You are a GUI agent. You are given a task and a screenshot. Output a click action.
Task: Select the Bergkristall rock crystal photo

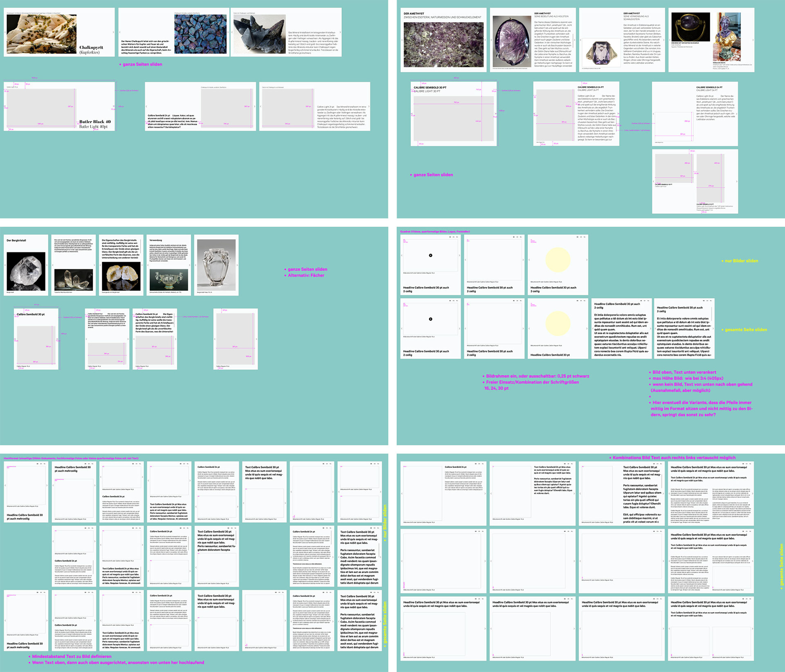(x=26, y=271)
